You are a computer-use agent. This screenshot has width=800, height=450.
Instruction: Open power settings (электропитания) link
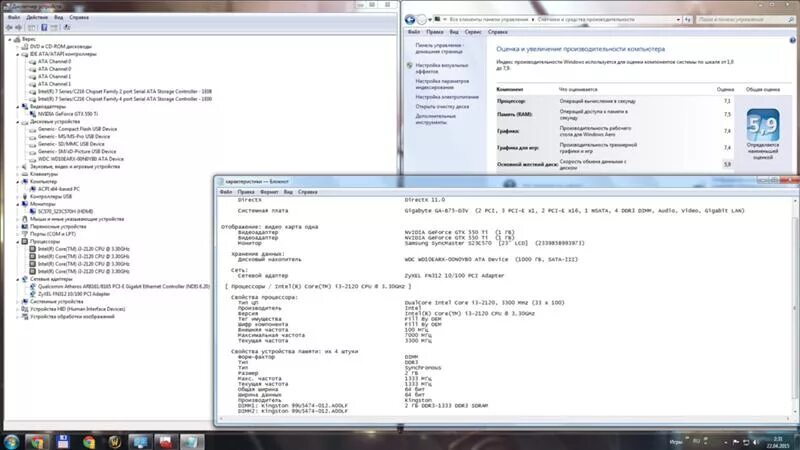(447, 97)
